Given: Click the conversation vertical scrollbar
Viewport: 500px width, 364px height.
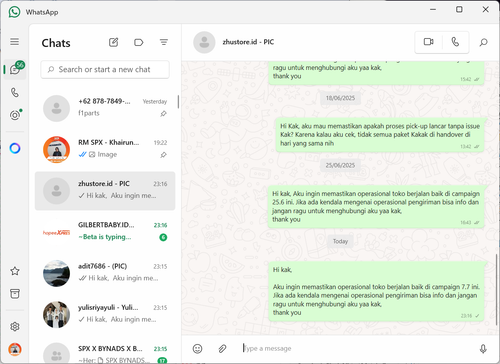Looking at the screenshot, I should pos(497,289).
